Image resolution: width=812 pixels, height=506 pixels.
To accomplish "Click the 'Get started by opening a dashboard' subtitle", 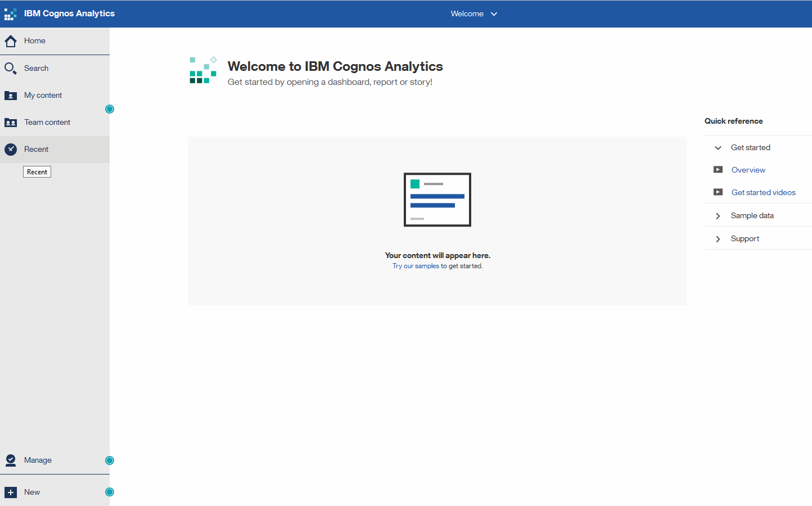I will (330, 82).
